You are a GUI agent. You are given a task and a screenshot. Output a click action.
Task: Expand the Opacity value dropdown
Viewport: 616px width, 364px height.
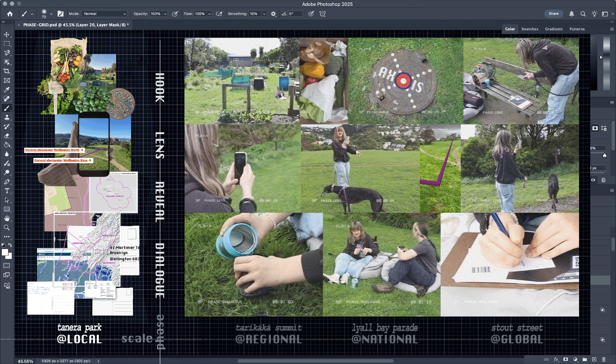point(165,14)
